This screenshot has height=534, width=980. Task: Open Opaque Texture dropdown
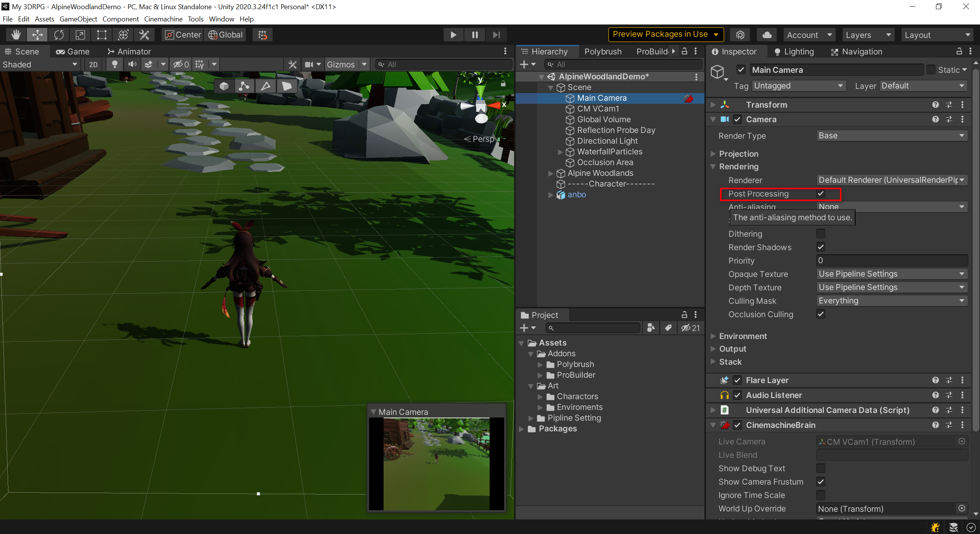892,274
